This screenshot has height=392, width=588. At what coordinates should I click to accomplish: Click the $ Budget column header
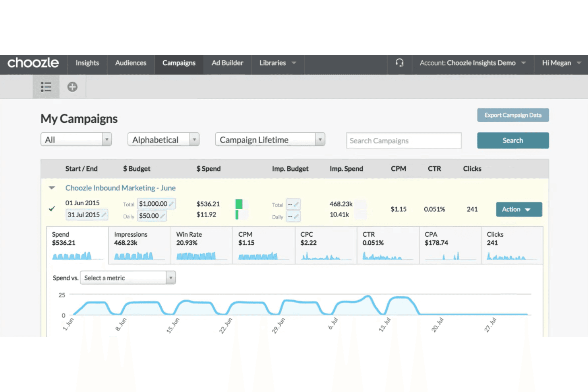137,169
